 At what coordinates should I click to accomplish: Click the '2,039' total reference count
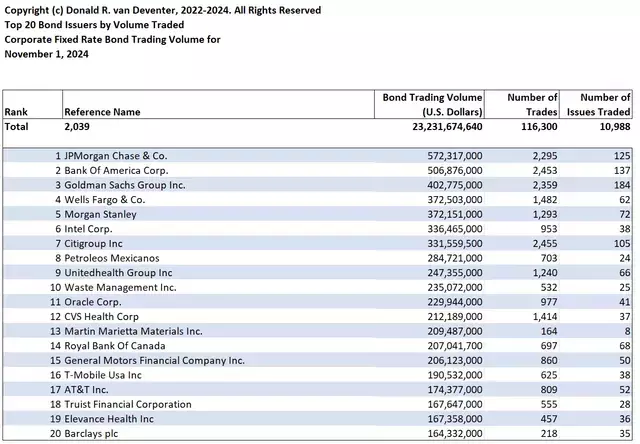coord(77,127)
